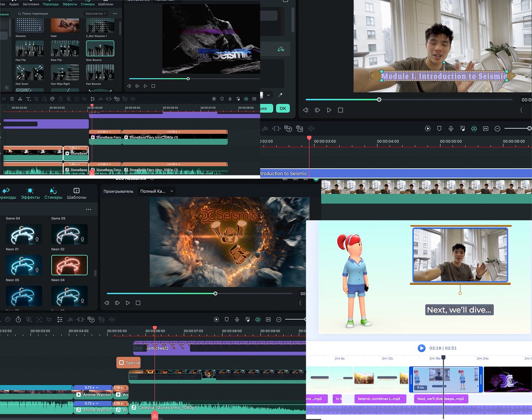
Task: Open the adjust sliders icon in bottom-left editor toolbar
Action: 60,319
